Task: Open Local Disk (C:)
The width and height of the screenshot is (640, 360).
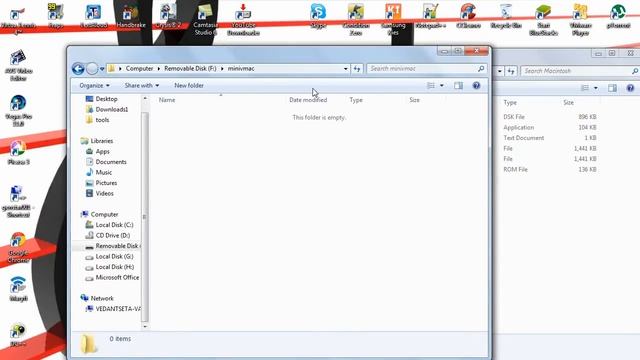Action: (109, 225)
